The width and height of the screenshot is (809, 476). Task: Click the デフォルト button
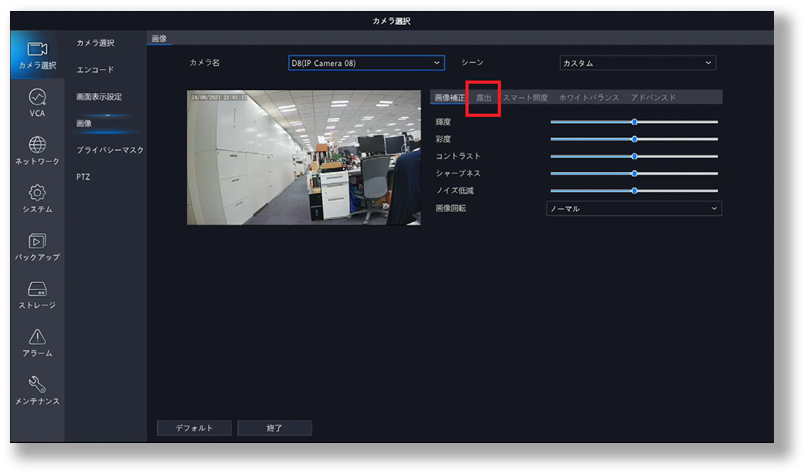[194, 428]
